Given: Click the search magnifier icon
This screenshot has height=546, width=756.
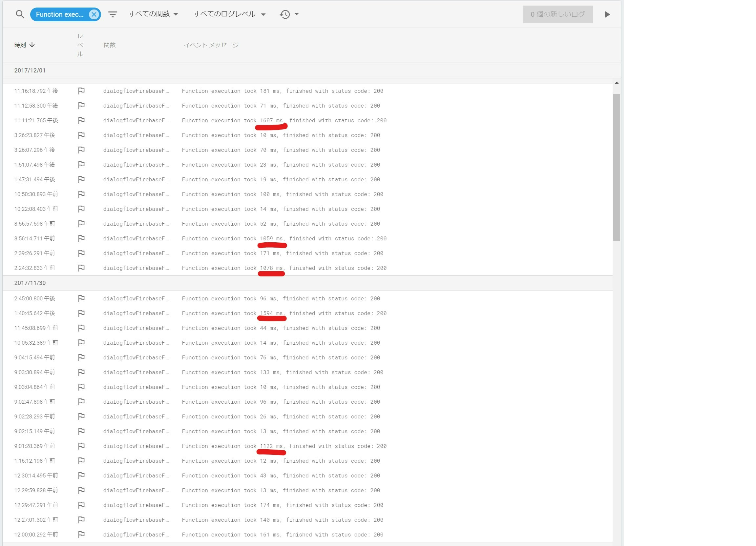Looking at the screenshot, I should pos(20,14).
